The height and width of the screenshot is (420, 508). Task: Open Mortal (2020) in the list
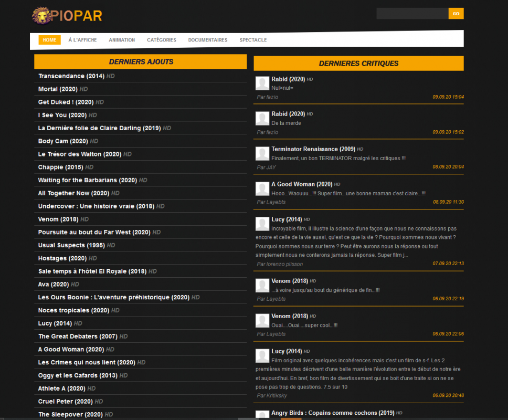[58, 89]
